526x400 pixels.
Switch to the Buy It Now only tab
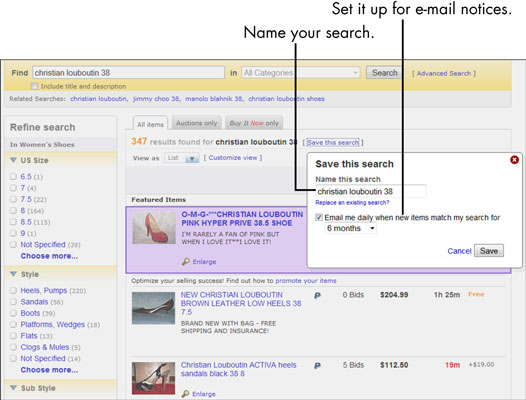[254, 123]
